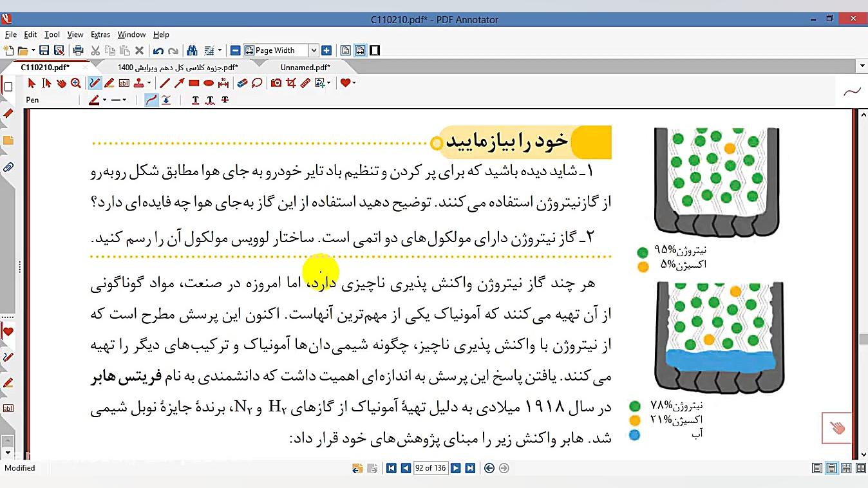
Task: Switch to Unnamed.pdf tab
Action: point(305,67)
